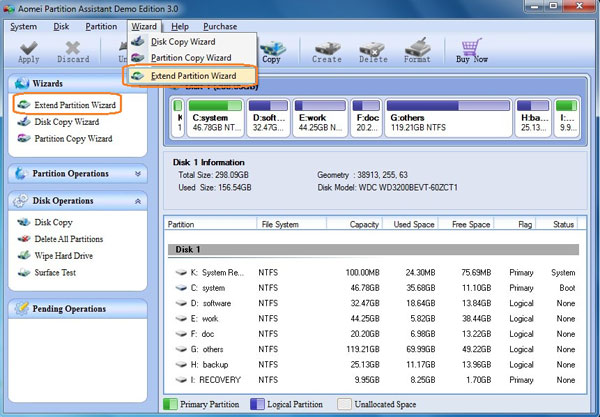Viewport: 600px width, 417px height.
Task: Click the Partition Operations header icon
Action: coord(21,173)
